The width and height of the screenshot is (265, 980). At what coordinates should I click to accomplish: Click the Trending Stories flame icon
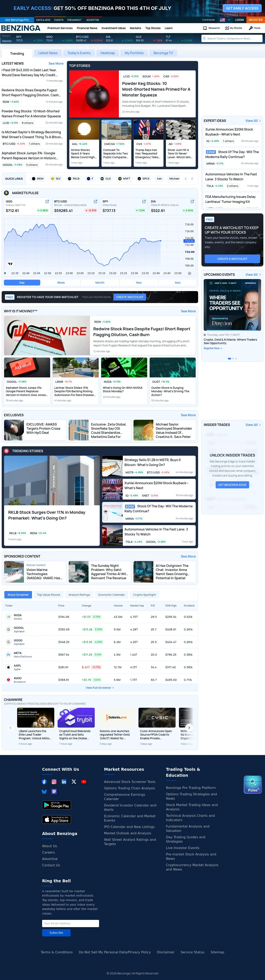coord(6,451)
